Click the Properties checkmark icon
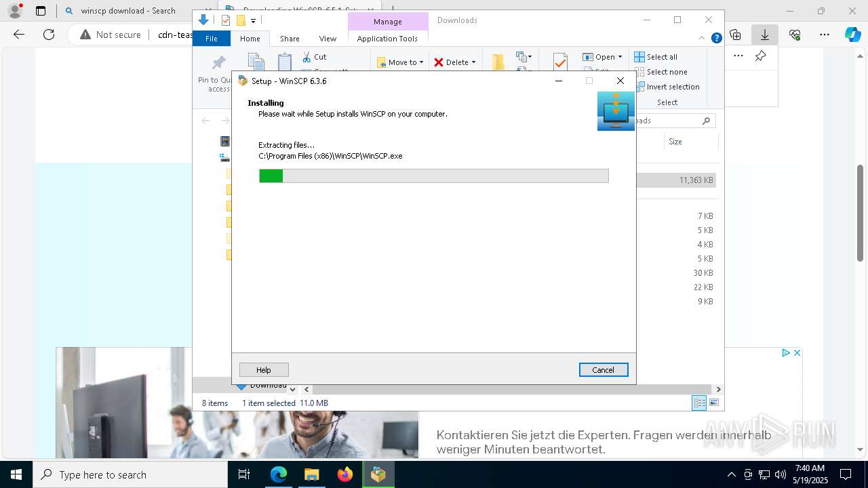This screenshot has width=868, height=488. click(560, 62)
